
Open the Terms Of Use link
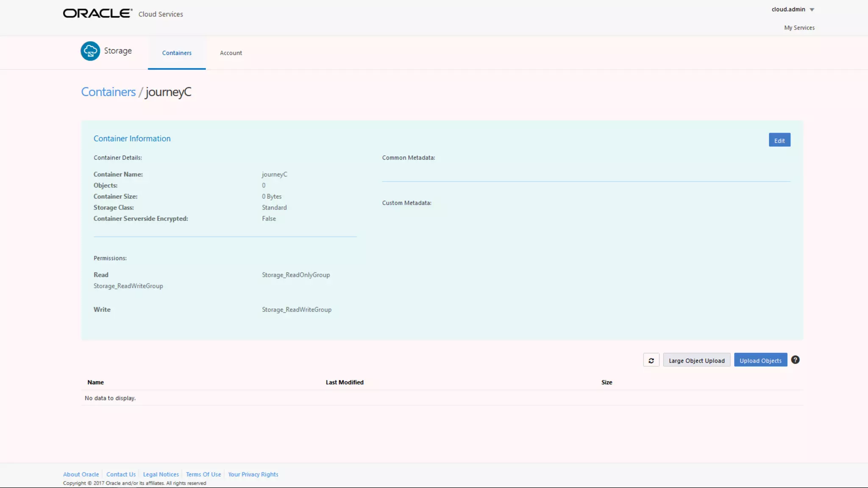(x=203, y=474)
